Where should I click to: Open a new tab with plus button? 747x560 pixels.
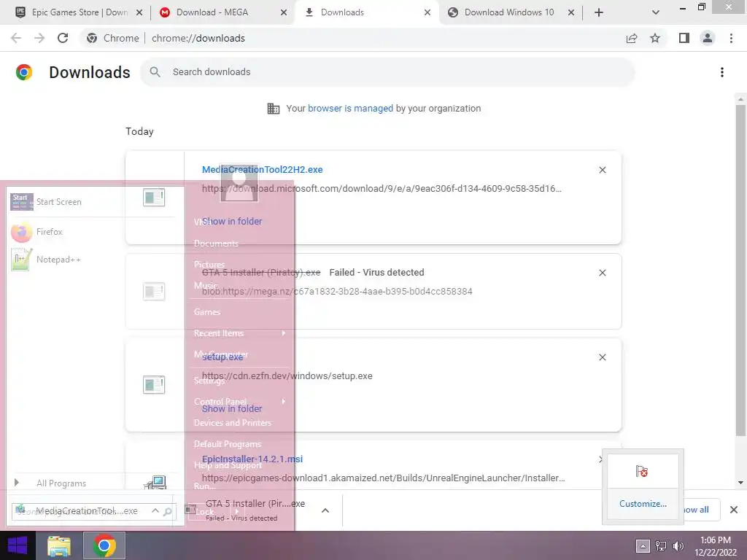[599, 12]
